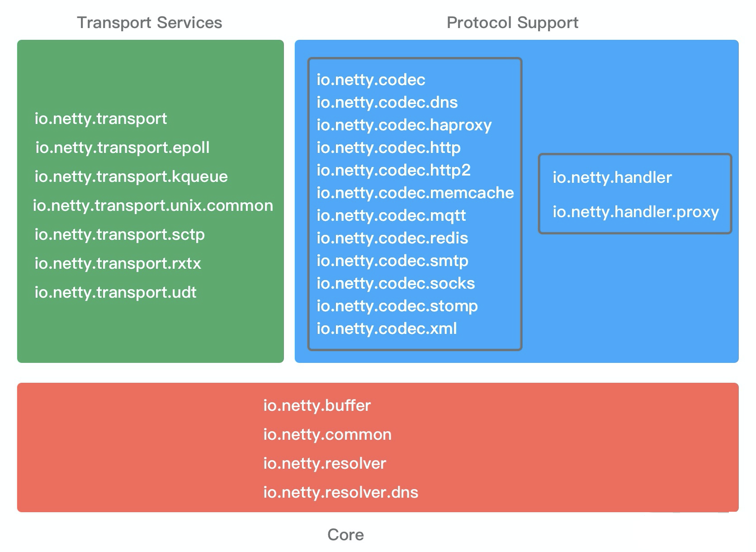Screen dimensions: 756x552
Task: Click io.netty.codec.http2 entry
Action: click(393, 171)
